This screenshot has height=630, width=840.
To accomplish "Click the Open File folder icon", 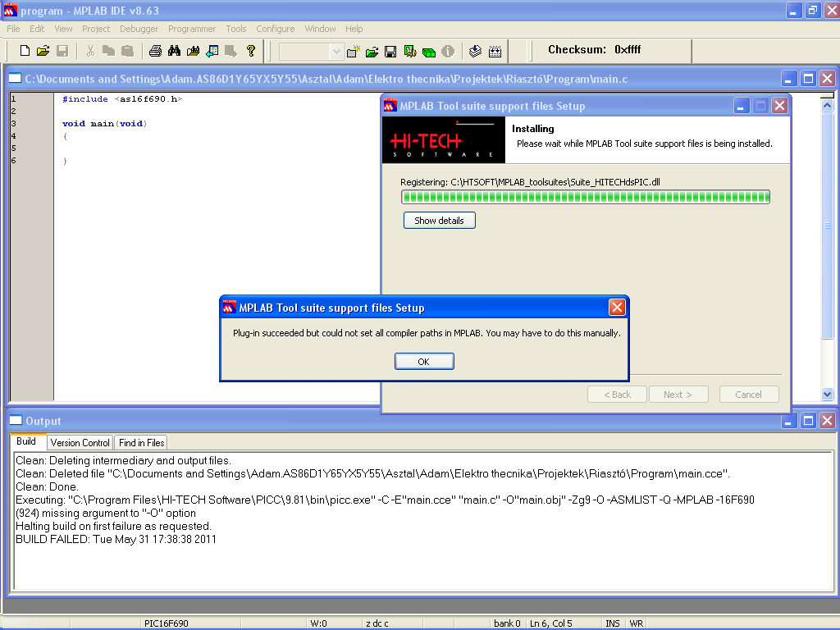I will coord(43,51).
